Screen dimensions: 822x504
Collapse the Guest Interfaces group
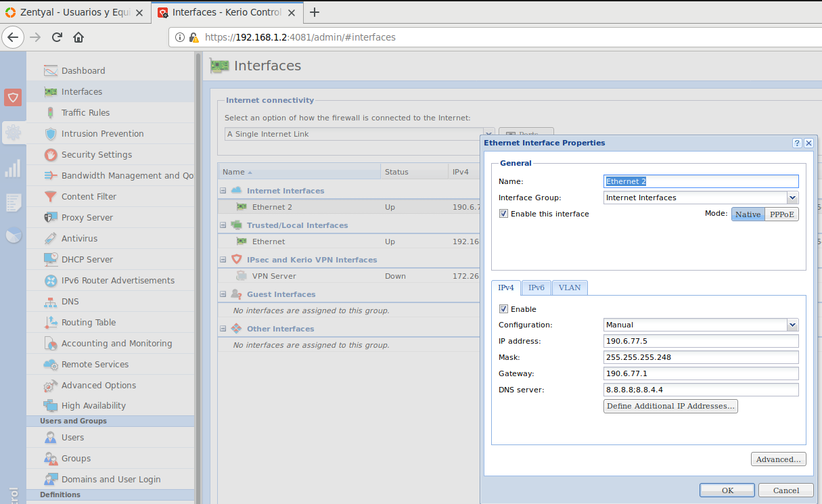click(223, 294)
